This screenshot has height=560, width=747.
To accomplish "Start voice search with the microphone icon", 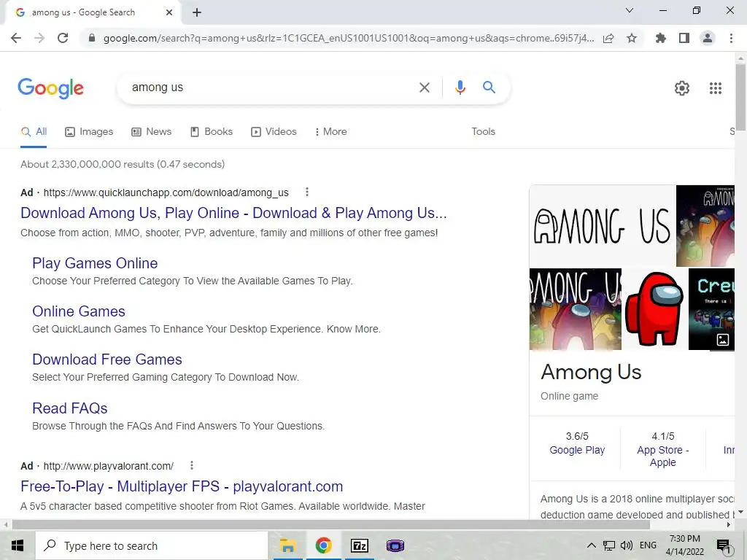I will [x=460, y=87].
